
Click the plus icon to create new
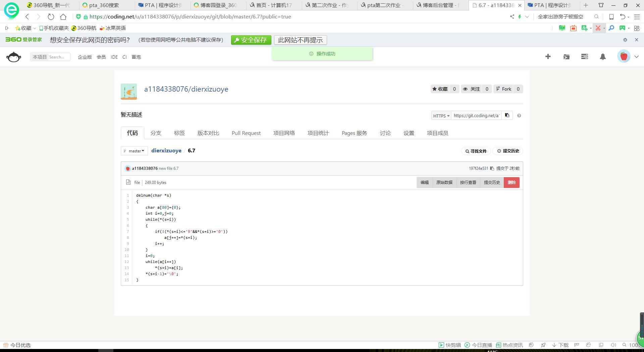point(548,57)
